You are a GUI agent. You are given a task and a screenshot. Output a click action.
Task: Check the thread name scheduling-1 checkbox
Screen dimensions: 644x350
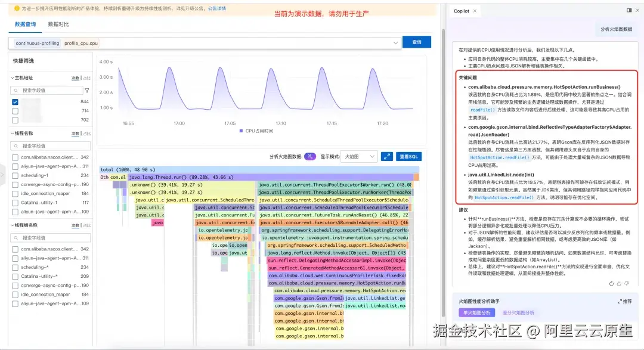pos(15,175)
